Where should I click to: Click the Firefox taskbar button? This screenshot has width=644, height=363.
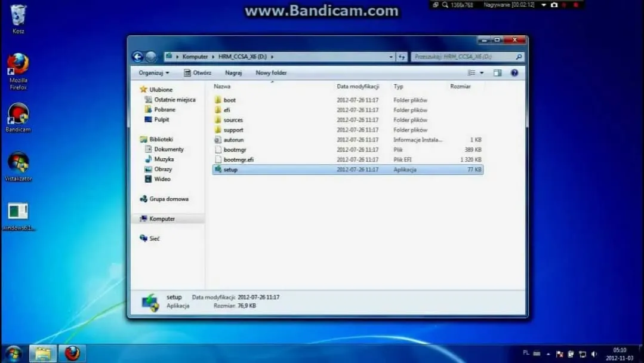tap(72, 353)
